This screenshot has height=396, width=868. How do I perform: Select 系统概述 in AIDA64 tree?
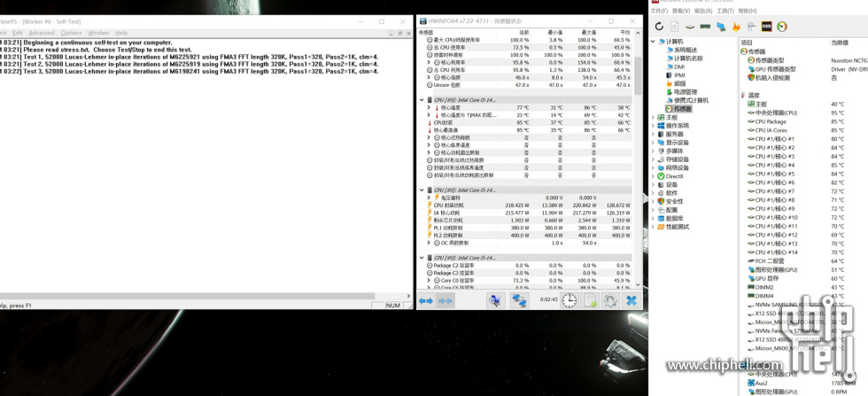pyautogui.click(x=685, y=50)
